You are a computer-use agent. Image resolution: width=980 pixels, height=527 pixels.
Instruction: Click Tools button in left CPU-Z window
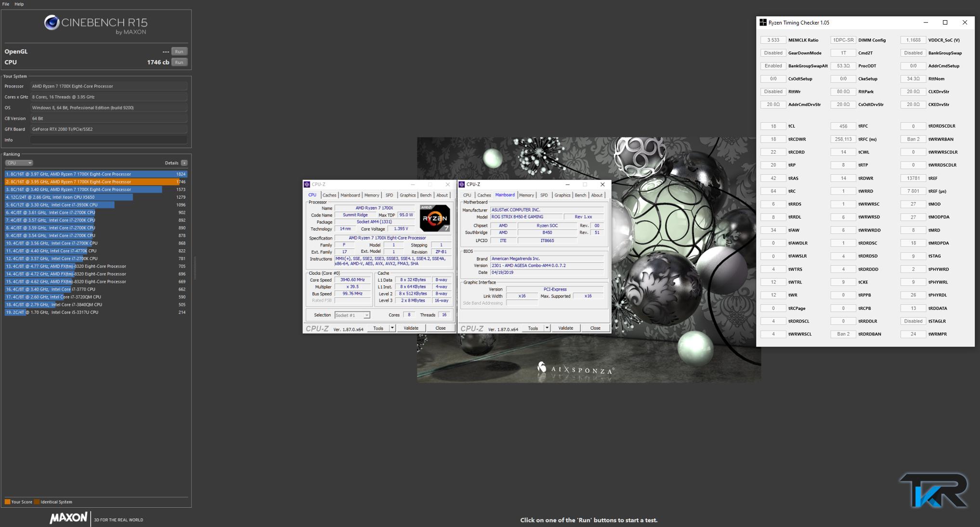pyautogui.click(x=379, y=328)
